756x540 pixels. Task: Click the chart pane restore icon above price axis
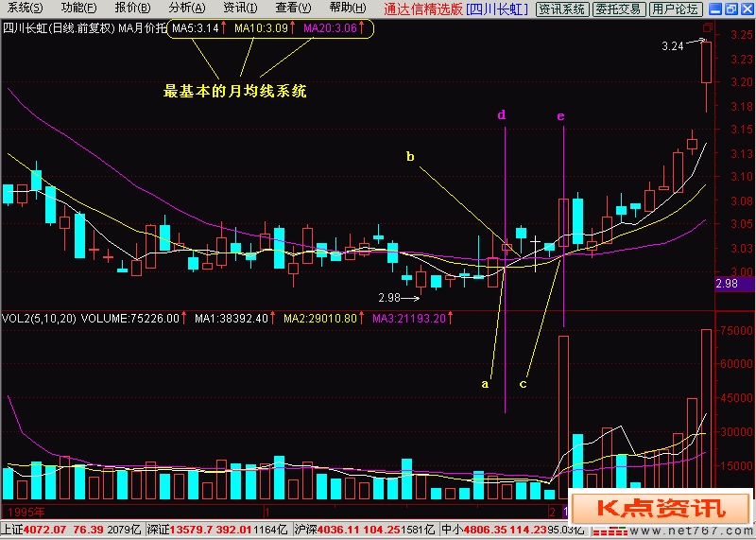click(x=708, y=27)
